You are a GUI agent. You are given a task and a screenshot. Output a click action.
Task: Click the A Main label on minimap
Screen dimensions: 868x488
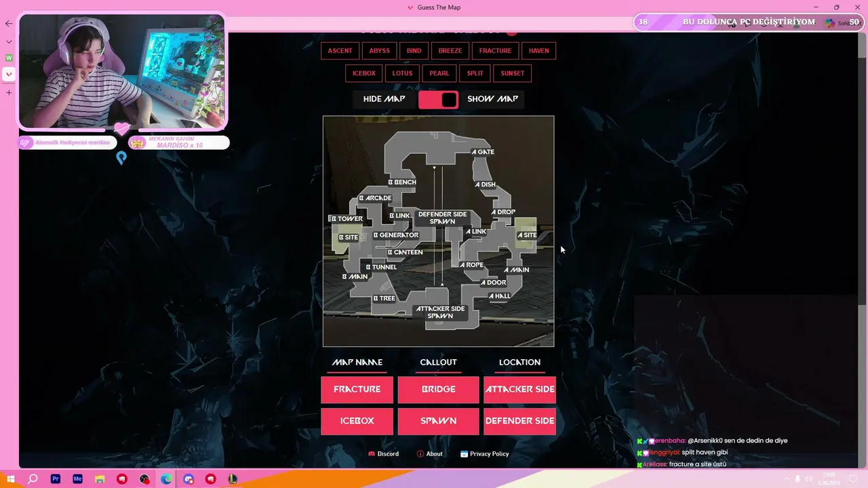[516, 270]
